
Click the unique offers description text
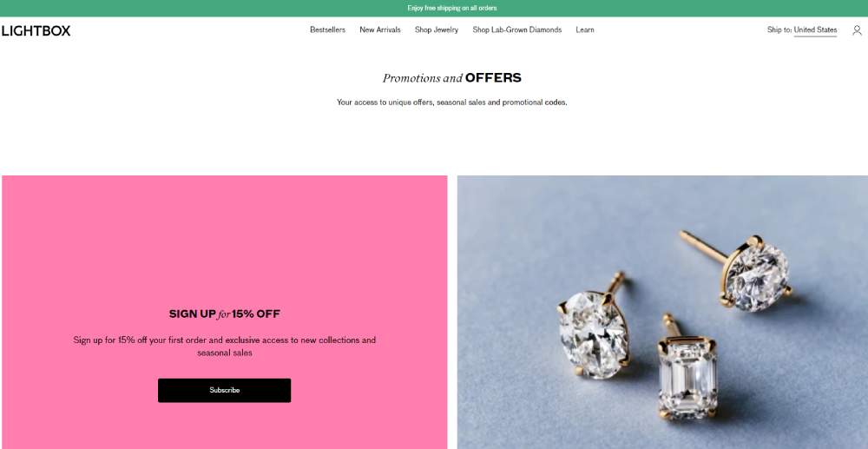click(x=451, y=102)
